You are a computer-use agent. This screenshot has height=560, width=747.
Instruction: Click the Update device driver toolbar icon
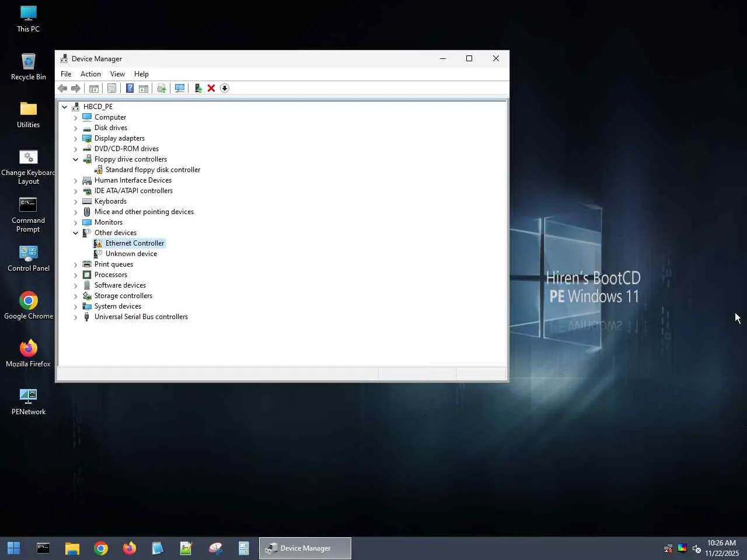click(162, 88)
